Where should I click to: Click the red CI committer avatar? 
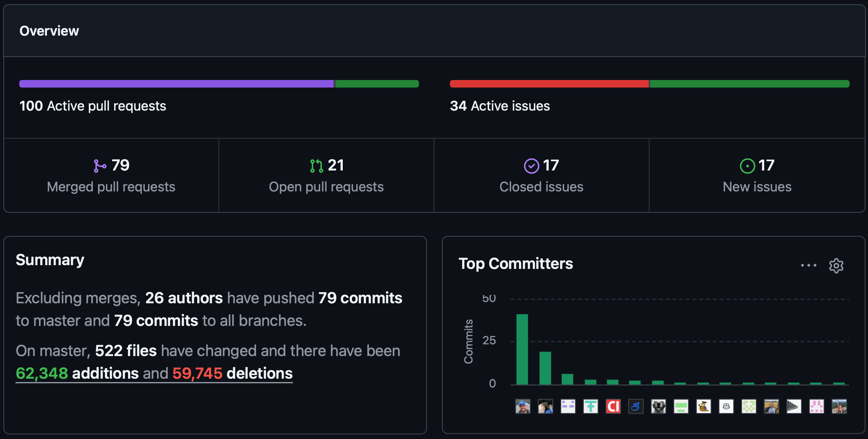tap(613, 406)
